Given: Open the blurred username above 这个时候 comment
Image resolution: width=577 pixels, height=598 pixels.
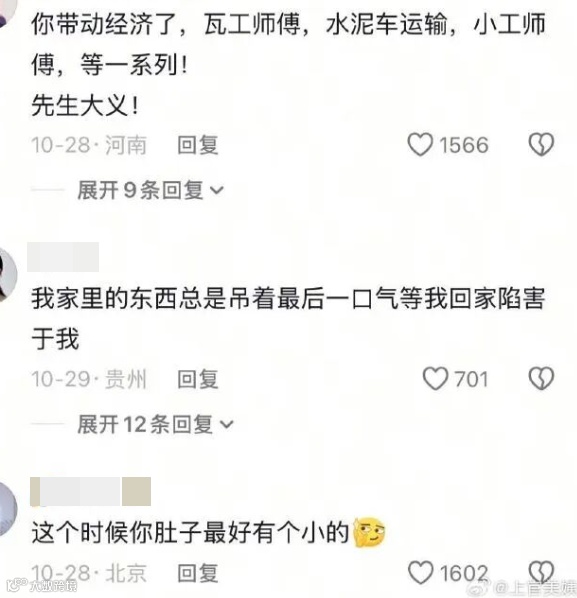Looking at the screenshot, I should pyautogui.click(x=90, y=492).
